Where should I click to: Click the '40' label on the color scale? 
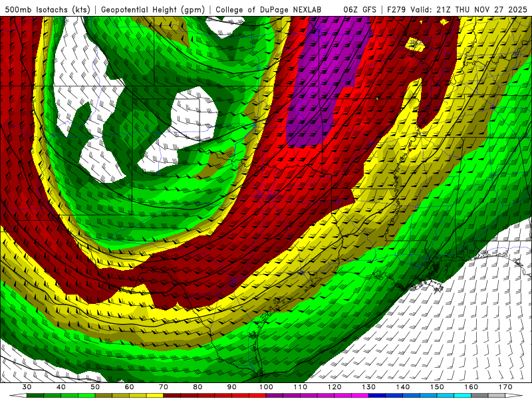(61, 387)
